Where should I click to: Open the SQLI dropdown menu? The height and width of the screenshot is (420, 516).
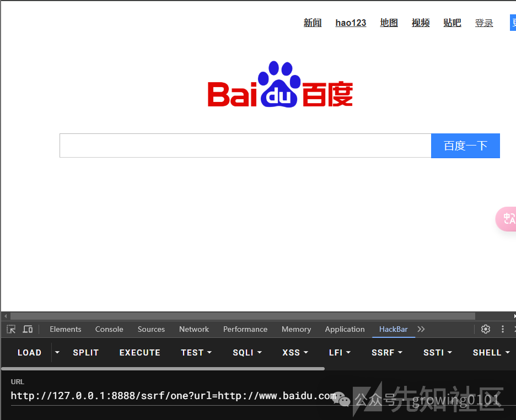click(247, 353)
